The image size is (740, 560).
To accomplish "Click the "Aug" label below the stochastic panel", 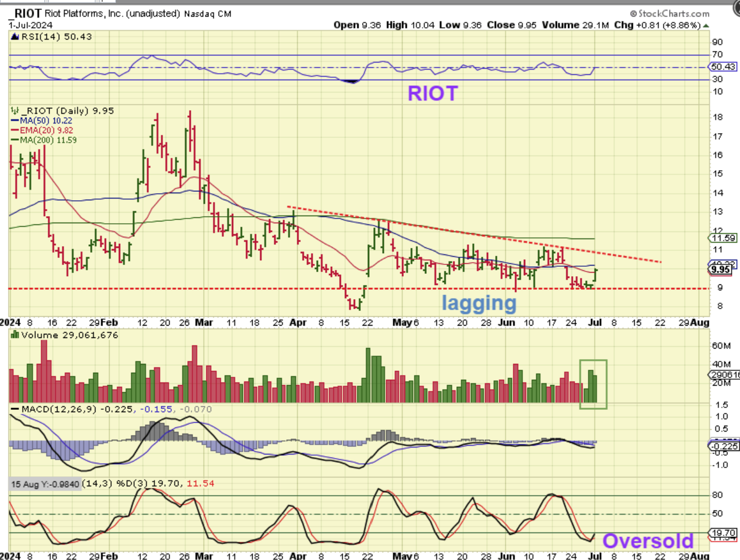I will pos(701,555).
